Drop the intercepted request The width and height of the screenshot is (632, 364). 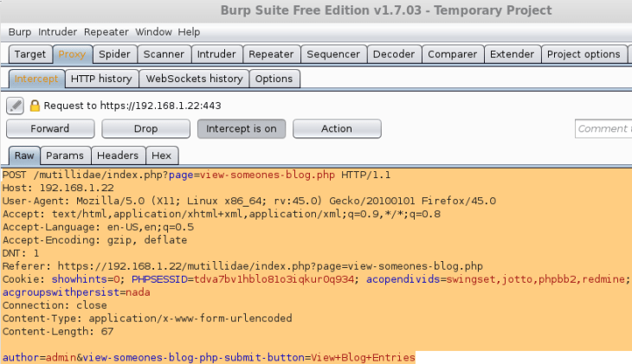click(146, 129)
